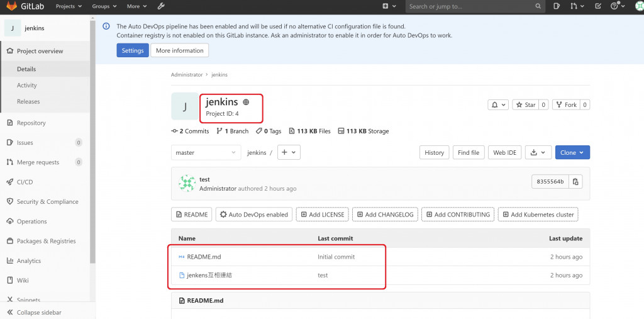Click commit hash 8355564b
This screenshot has width=644, height=319.
click(550, 182)
